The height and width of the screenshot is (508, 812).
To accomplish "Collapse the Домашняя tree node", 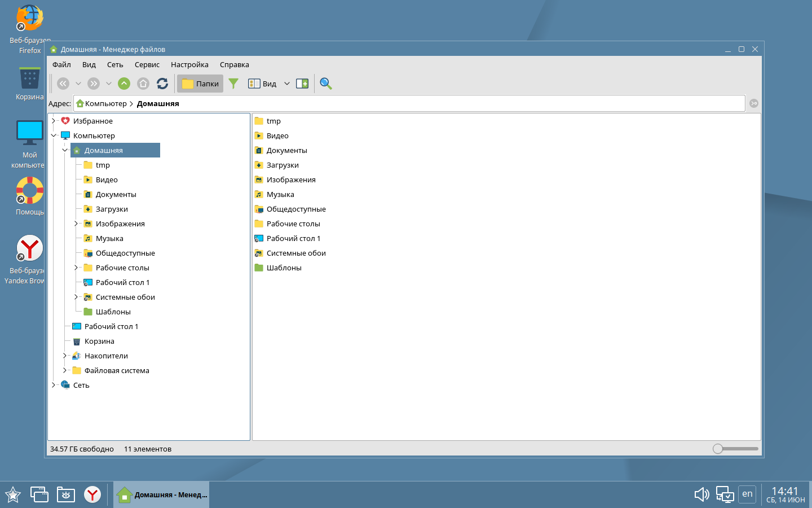I will coord(65,150).
